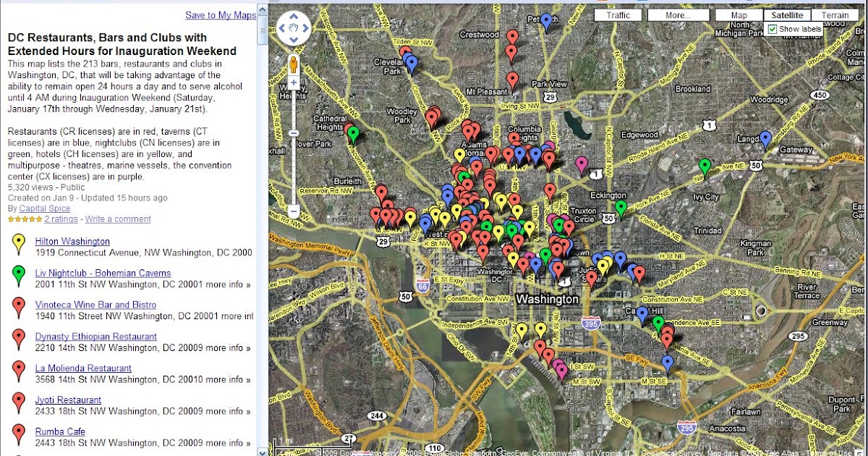The height and width of the screenshot is (456, 868).
Task: Click green pin icon beside Liv Nightclub
Action: (19, 276)
